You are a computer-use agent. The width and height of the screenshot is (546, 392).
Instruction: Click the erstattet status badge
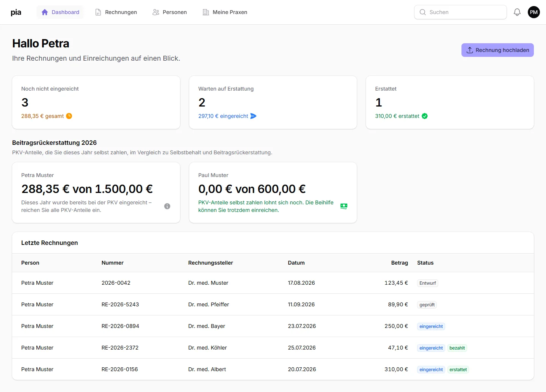point(458,370)
